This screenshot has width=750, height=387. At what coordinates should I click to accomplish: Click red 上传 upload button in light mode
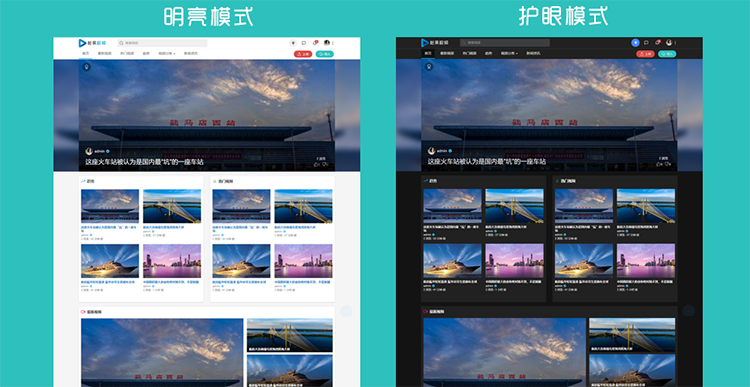tap(303, 54)
